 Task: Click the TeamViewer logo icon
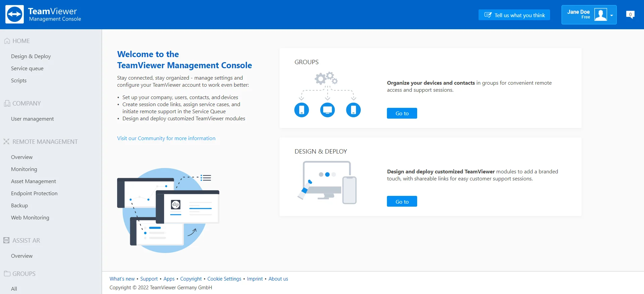click(14, 14)
